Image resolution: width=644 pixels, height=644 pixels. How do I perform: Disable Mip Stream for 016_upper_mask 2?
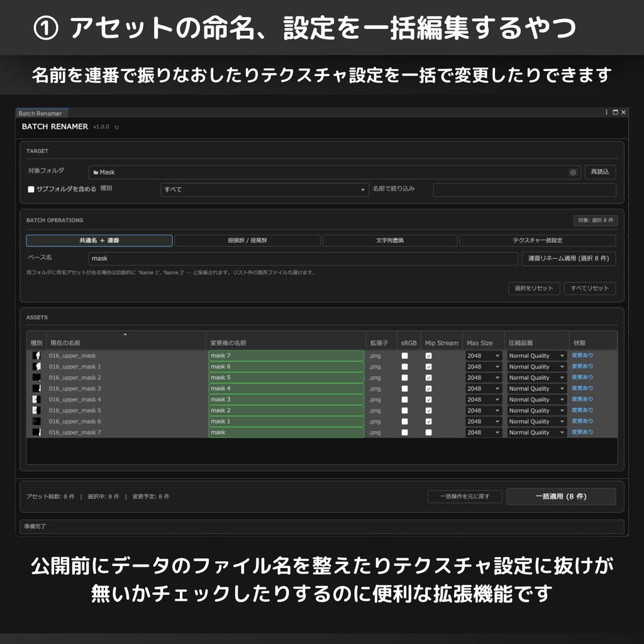[x=428, y=377]
